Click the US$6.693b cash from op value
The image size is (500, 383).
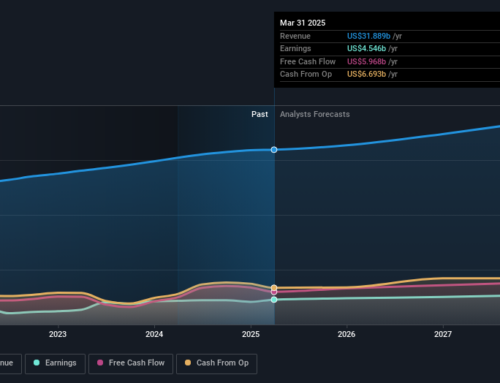click(366, 74)
